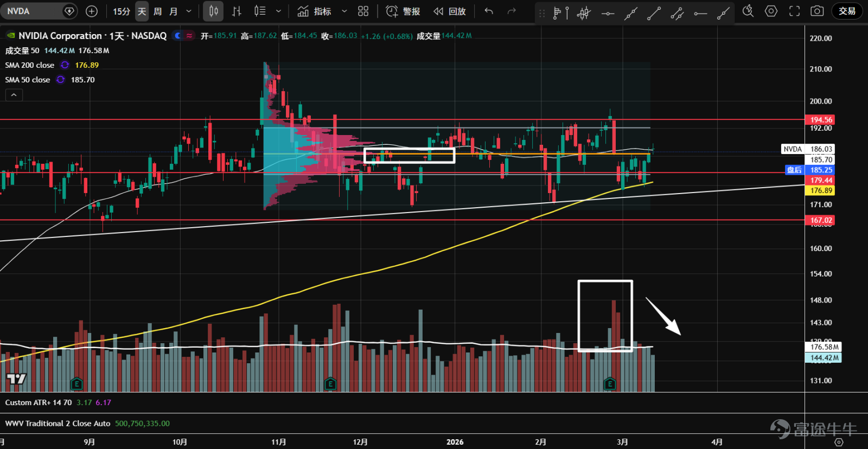Switch to the 月 (monthly) timeframe

coord(173,11)
